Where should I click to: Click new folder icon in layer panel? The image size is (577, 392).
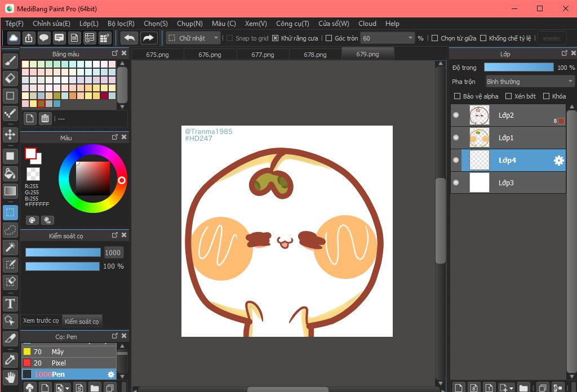pos(523,387)
